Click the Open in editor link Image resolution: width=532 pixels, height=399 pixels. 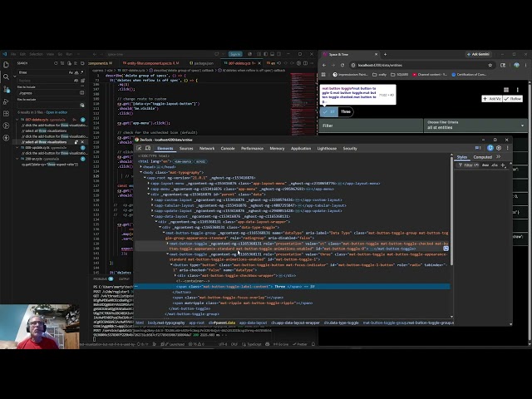[57, 112]
